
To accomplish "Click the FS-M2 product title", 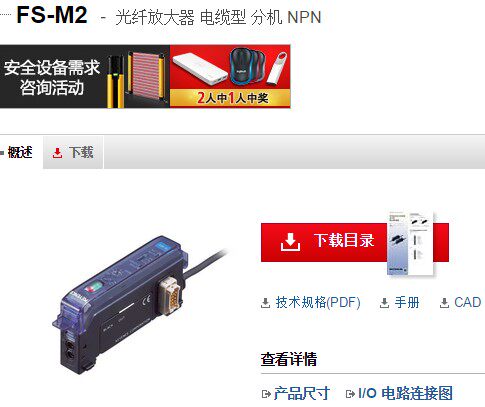I will pyautogui.click(x=52, y=15).
